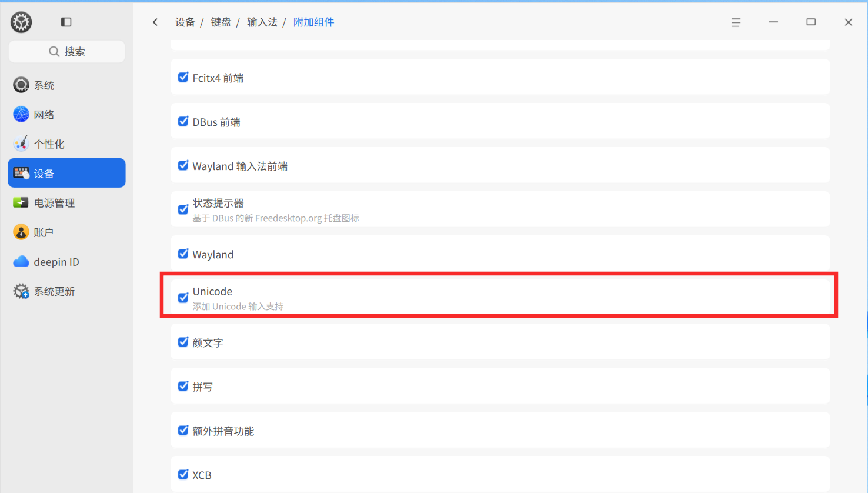Uncheck the XCB checkbox
The width and height of the screenshot is (868, 493).
pyautogui.click(x=183, y=474)
